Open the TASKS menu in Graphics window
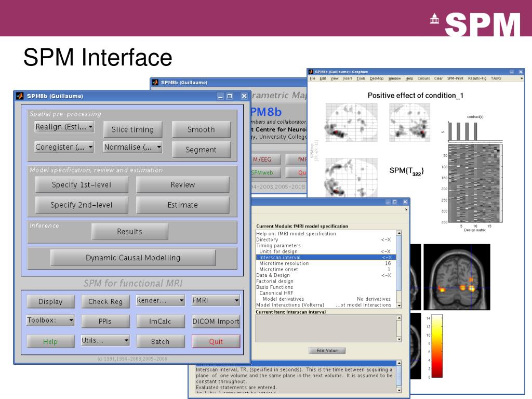 (496, 78)
